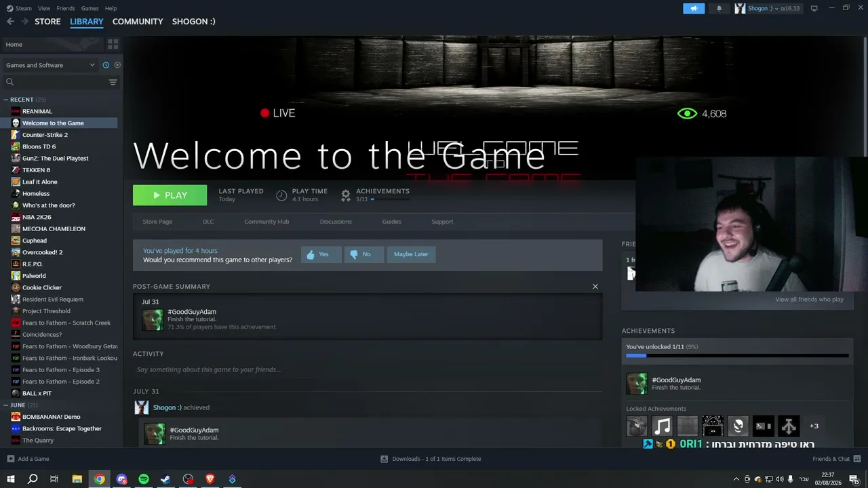Expand the +3 more locked achievements
This screenshot has width=868, height=488.
point(814,426)
